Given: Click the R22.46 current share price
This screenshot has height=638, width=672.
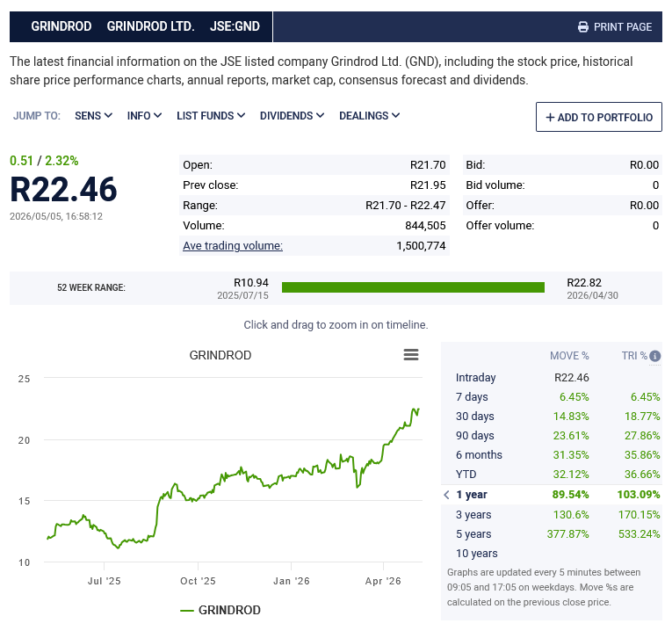Looking at the screenshot, I should pos(63,190).
